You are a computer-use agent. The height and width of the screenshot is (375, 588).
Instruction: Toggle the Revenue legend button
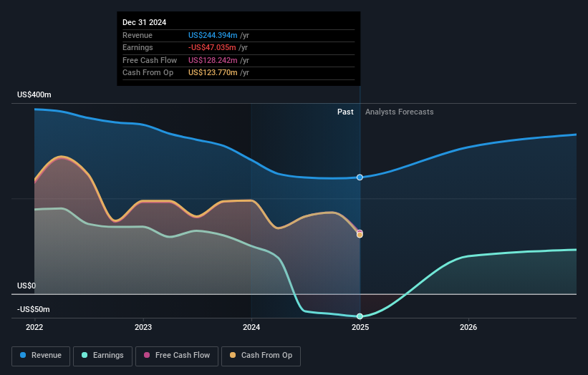pos(41,356)
